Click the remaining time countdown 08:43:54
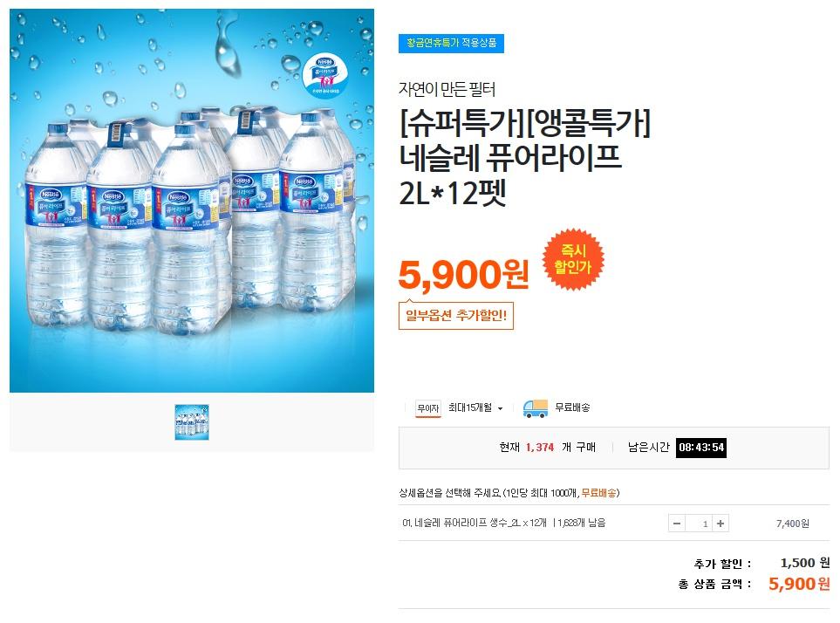This screenshot has width=840, height=623. tap(701, 448)
